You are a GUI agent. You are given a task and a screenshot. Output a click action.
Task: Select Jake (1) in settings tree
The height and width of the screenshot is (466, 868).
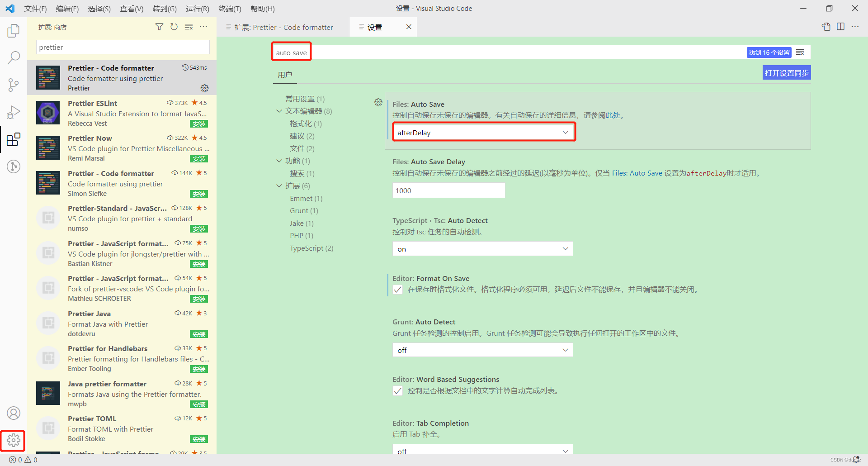[x=302, y=223]
